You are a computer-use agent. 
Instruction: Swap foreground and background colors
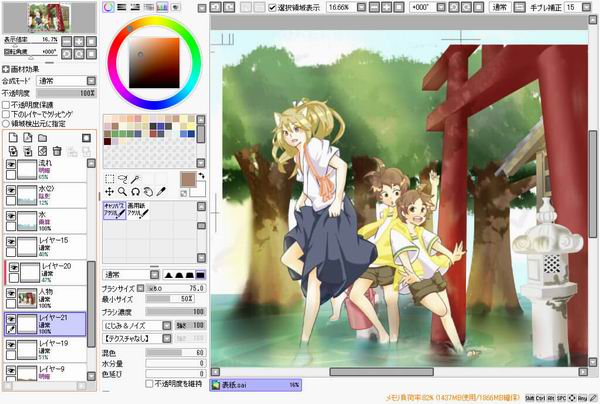click(x=201, y=176)
